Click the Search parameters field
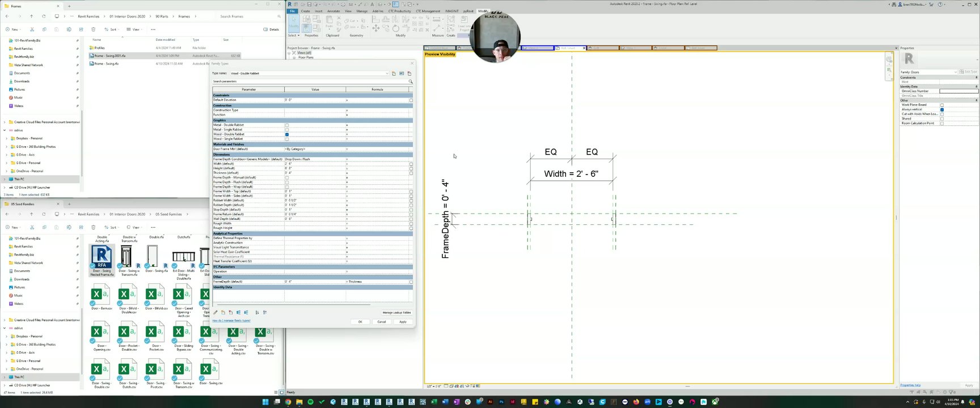This screenshot has width=980, height=408. tap(310, 82)
